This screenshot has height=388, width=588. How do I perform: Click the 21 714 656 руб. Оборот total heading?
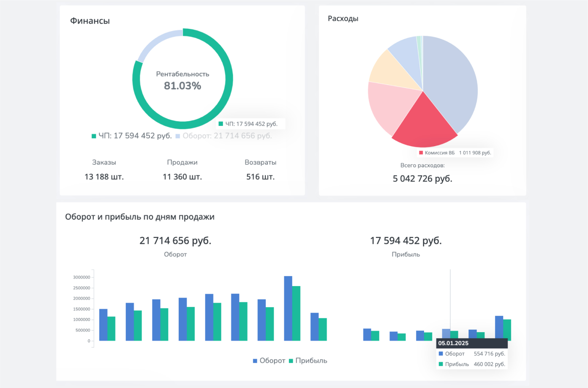coord(175,240)
